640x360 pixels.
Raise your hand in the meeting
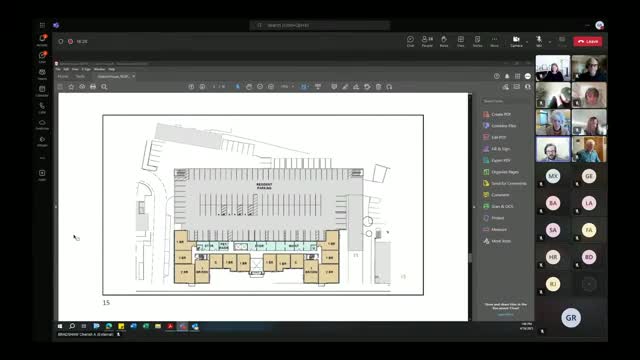pyautogui.click(x=444, y=41)
